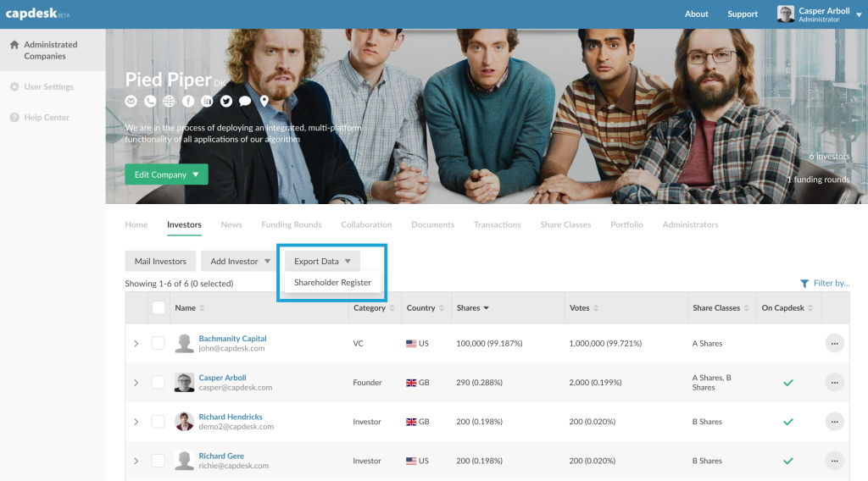
Task: Click the chat bubble icon under Pied Piper
Action: [x=245, y=101]
